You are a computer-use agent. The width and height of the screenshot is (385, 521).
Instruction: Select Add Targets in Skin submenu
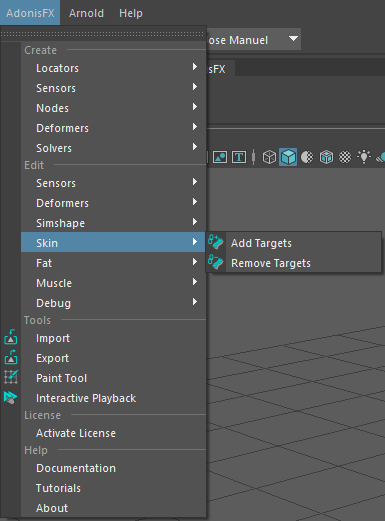pos(294,243)
